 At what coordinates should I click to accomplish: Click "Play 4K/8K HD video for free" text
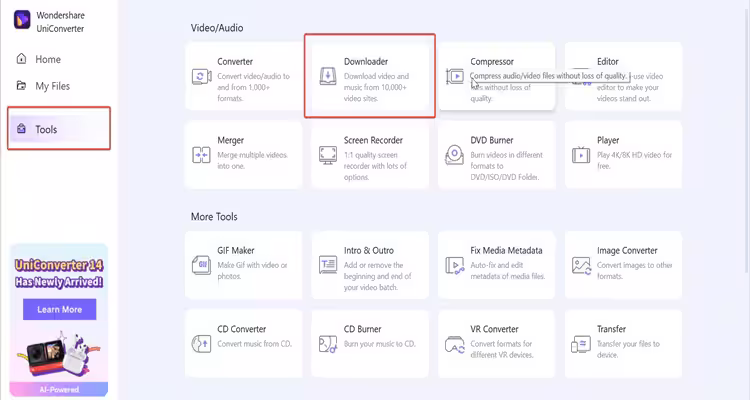click(x=634, y=160)
